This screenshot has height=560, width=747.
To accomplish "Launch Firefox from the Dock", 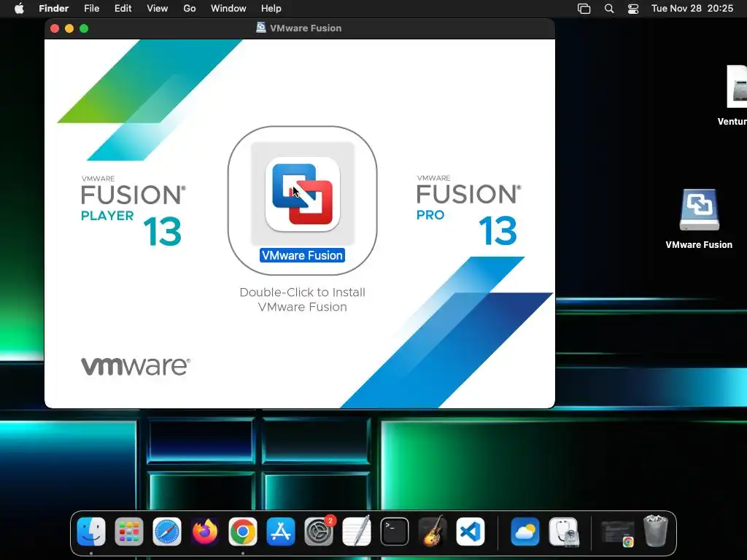I will tap(205, 532).
